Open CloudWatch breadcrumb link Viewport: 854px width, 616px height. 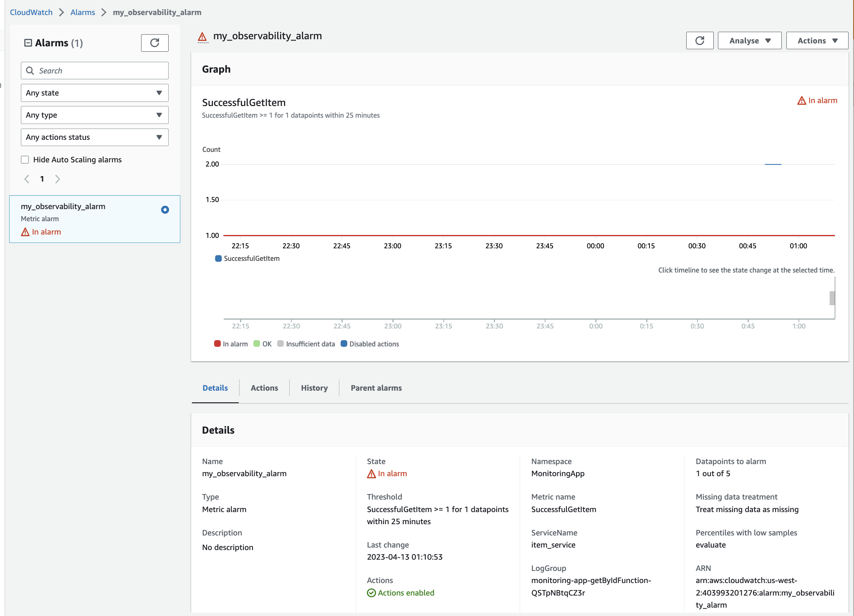point(31,13)
